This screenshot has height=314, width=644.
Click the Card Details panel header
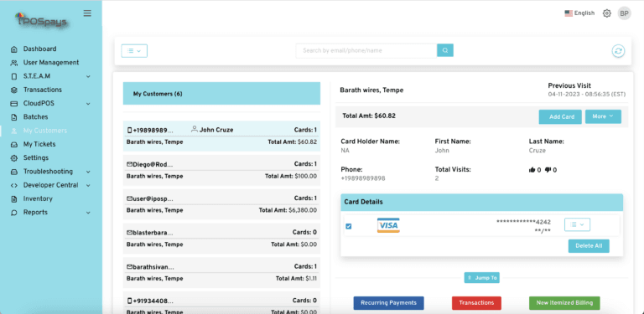tap(482, 202)
